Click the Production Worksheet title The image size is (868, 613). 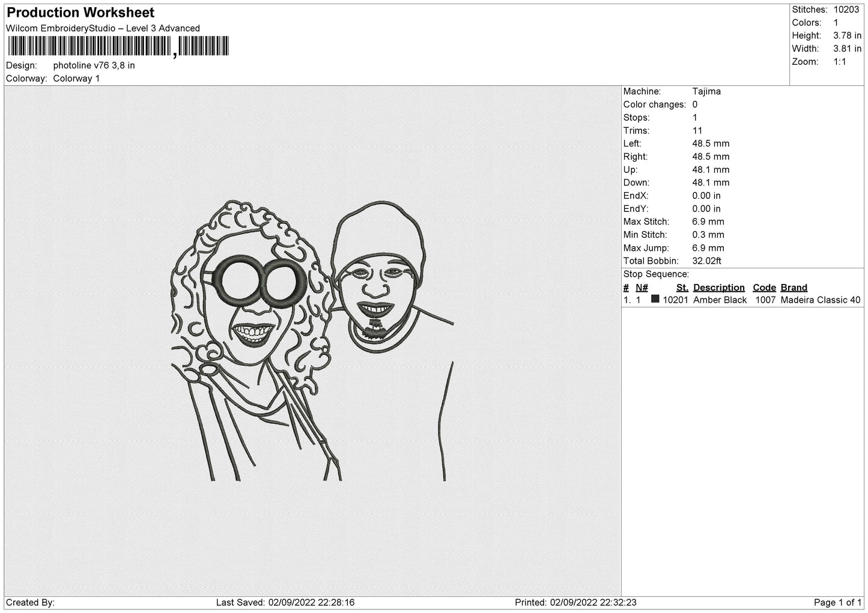tap(80, 13)
